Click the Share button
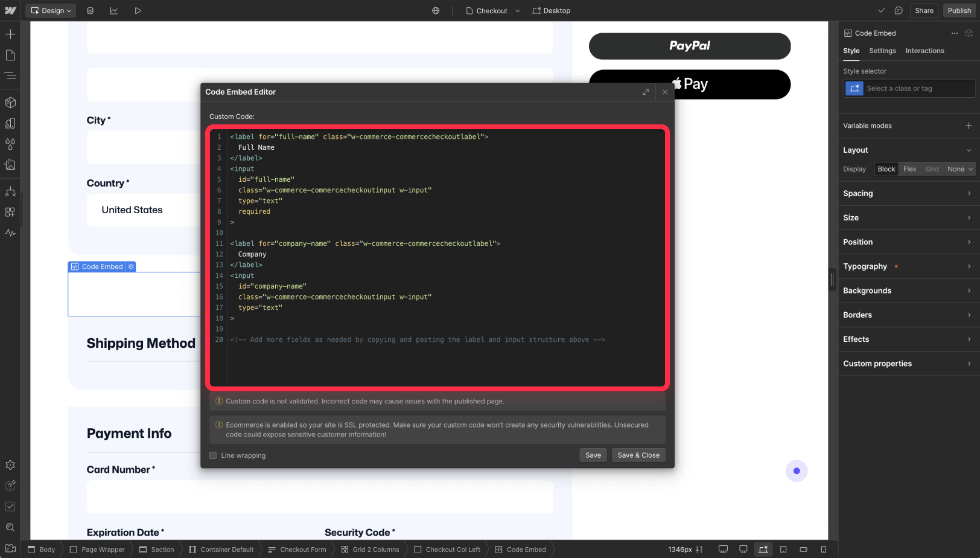This screenshot has width=980, height=558. (924, 10)
